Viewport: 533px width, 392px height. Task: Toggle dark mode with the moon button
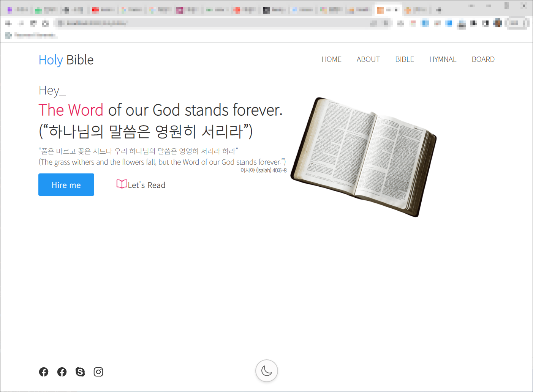[267, 371]
